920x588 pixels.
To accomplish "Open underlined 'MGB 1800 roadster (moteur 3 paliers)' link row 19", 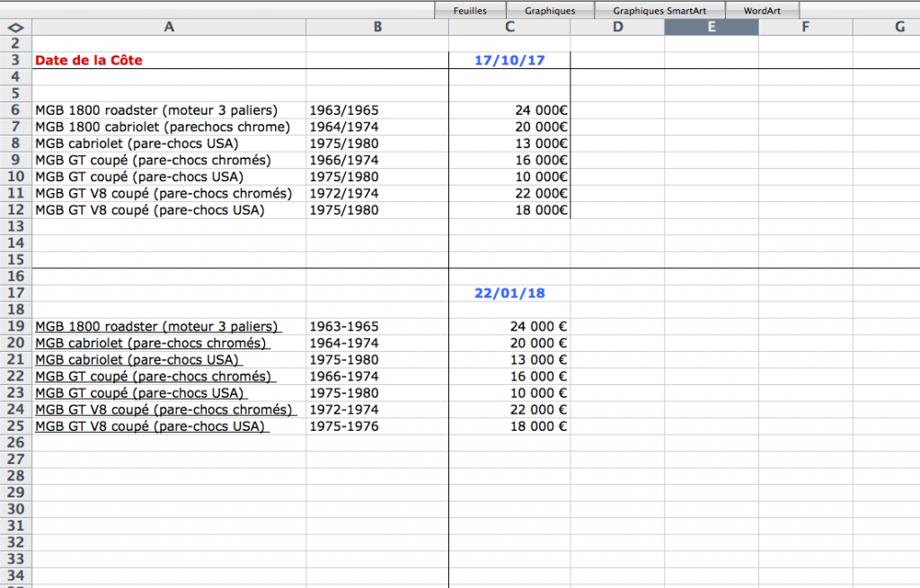I will coord(158,327).
